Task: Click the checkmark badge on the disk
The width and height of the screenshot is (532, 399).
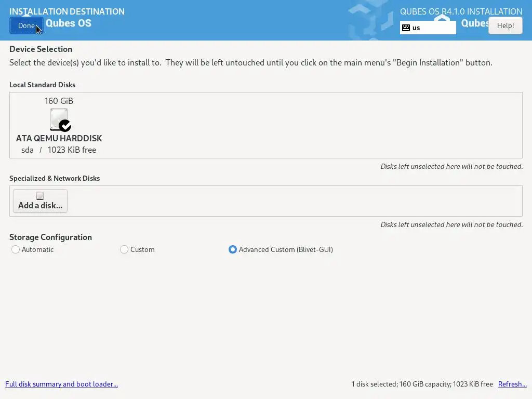Action: tap(65, 126)
